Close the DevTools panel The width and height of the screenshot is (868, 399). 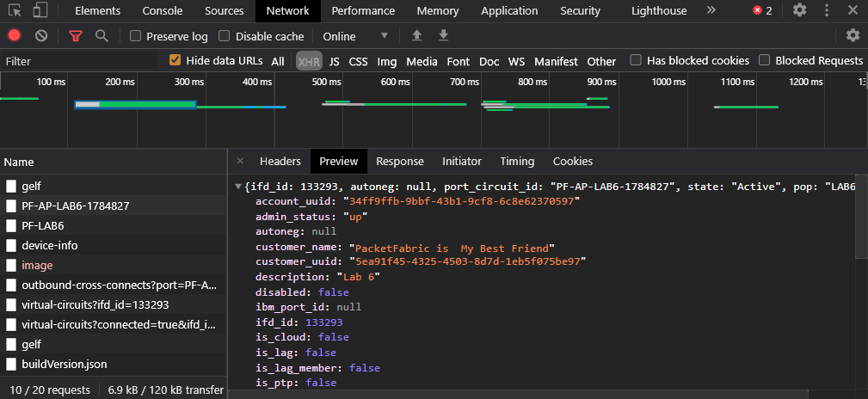pyautogui.click(x=853, y=10)
